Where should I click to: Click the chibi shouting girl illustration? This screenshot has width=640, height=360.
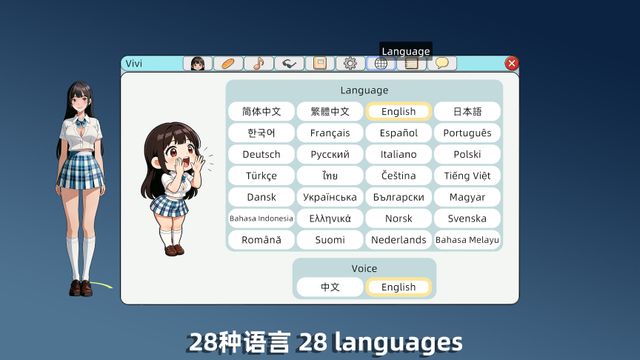[176, 188]
